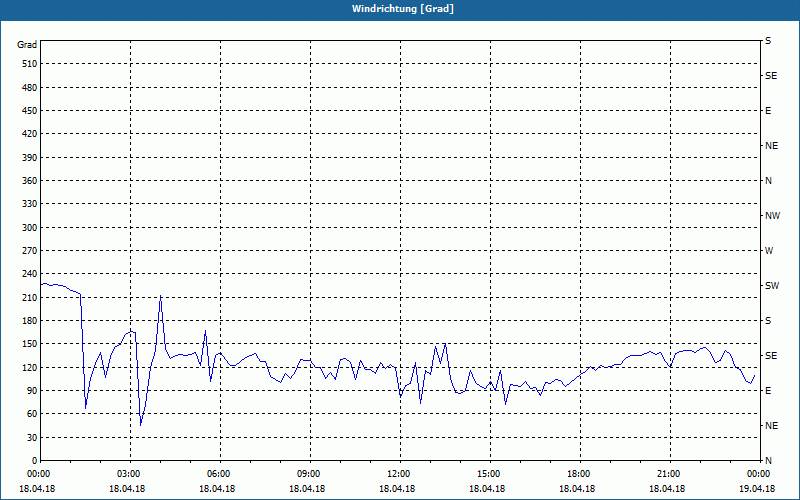This screenshot has height=500, width=800.
Task: Click the lowest dip of the blue line
Action: [141, 425]
